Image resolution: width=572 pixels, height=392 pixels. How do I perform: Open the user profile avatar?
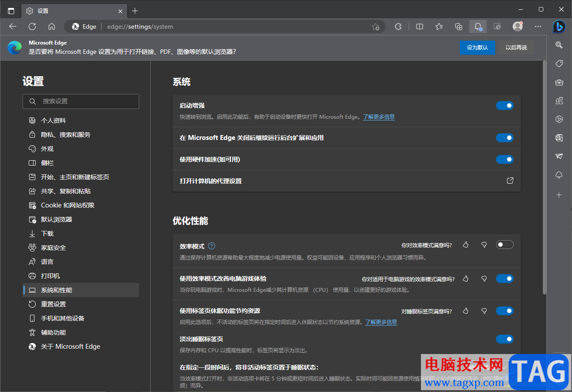click(x=518, y=26)
